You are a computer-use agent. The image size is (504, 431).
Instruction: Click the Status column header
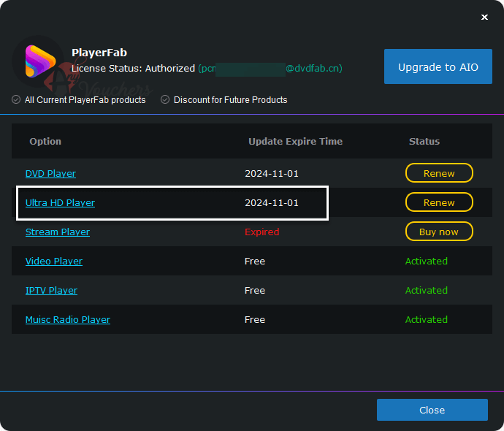[424, 142]
